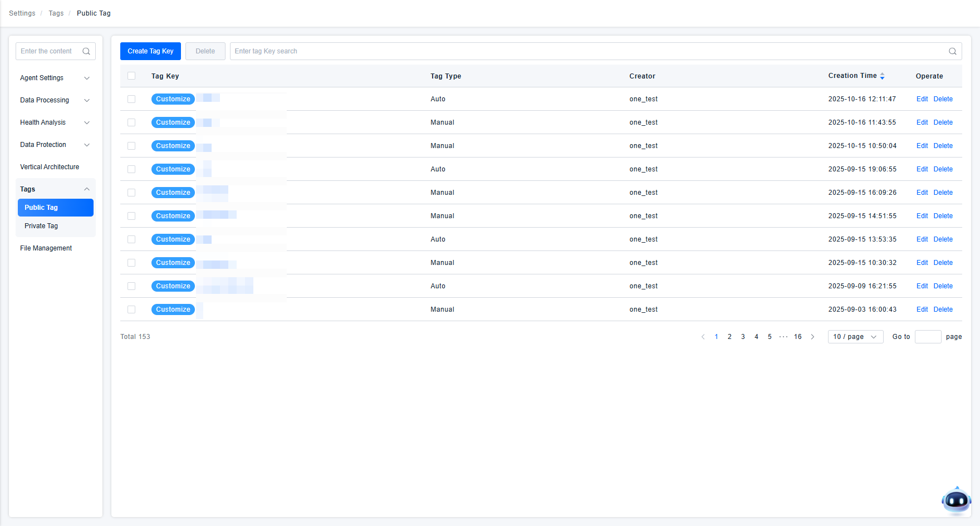Click the Go to page number field
This screenshot has height=526, width=980.
(x=928, y=337)
